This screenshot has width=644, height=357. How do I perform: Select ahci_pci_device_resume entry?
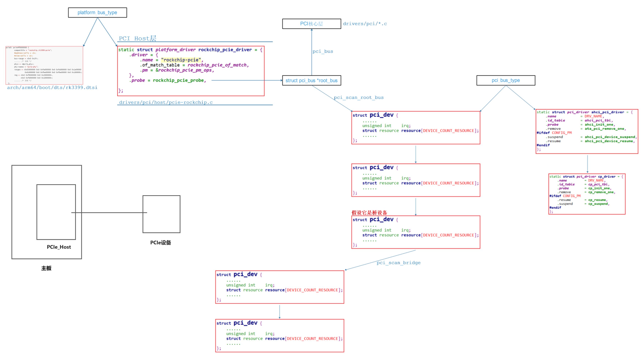pyautogui.click(x=609, y=141)
